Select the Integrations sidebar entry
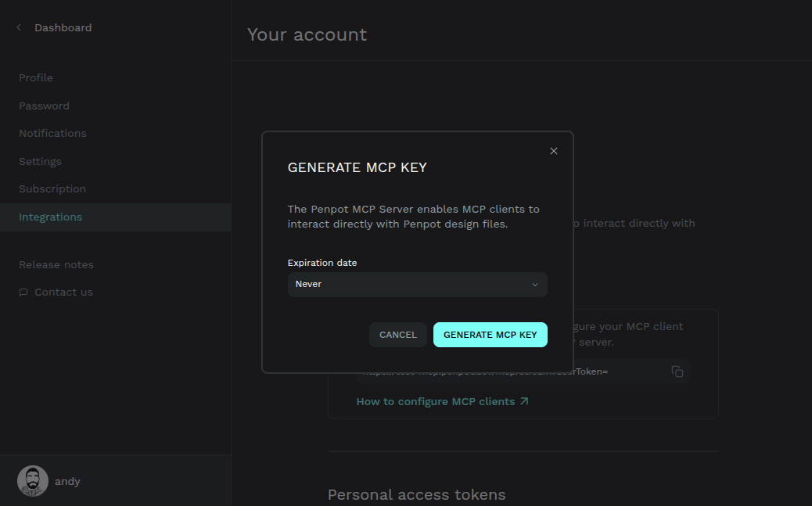 pos(50,217)
